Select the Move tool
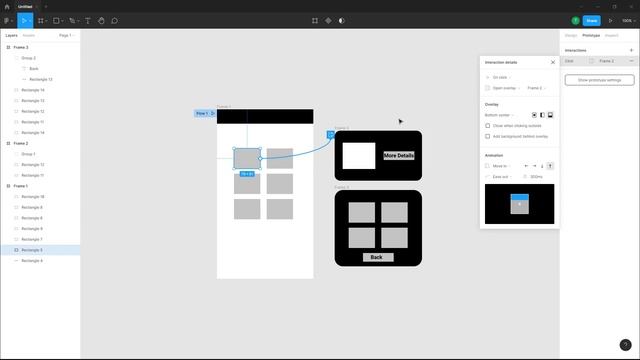 click(23, 21)
